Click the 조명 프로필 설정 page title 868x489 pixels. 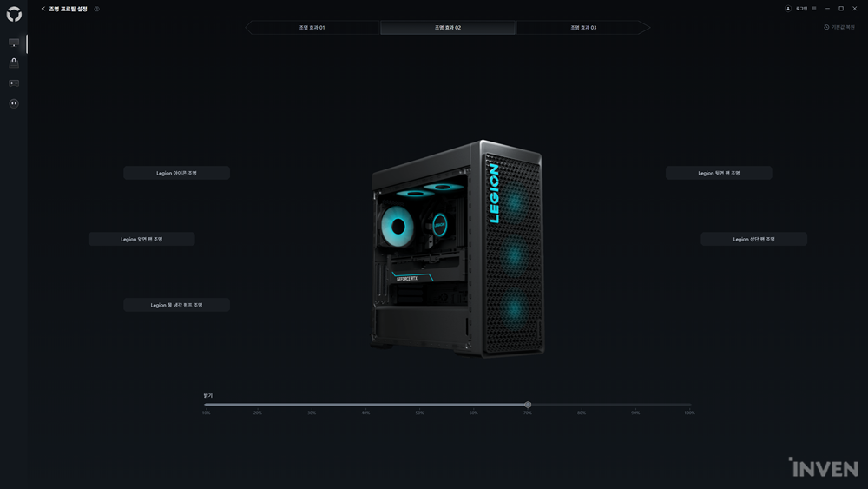[68, 9]
